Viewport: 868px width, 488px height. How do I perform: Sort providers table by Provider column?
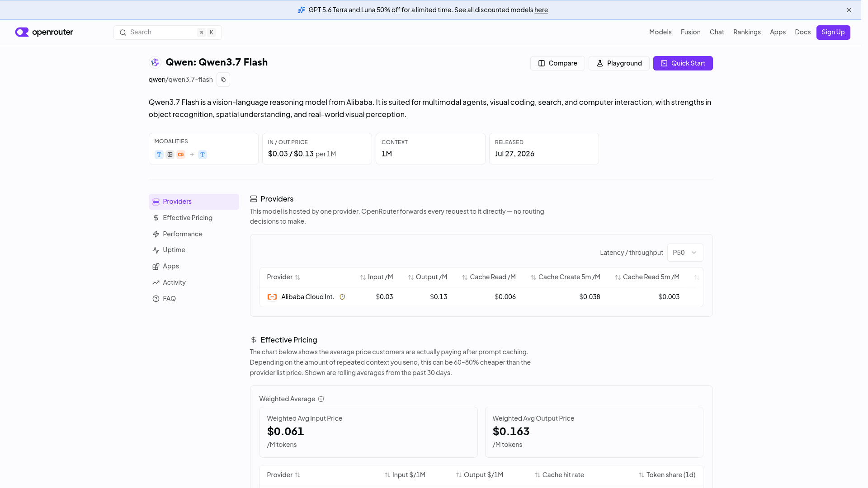[x=283, y=277]
